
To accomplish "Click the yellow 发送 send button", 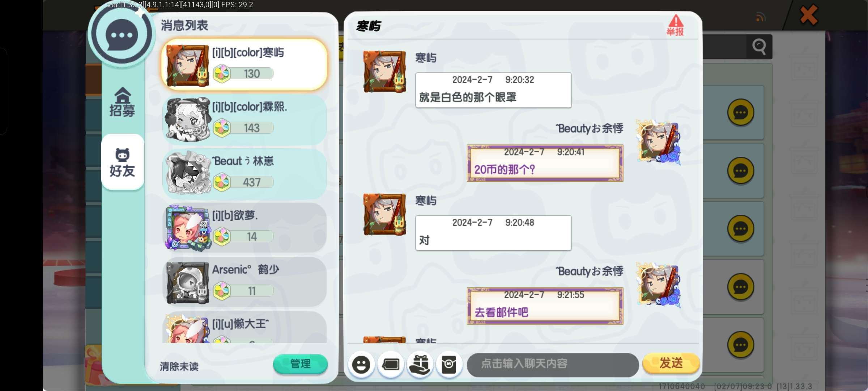I will tap(671, 363).
